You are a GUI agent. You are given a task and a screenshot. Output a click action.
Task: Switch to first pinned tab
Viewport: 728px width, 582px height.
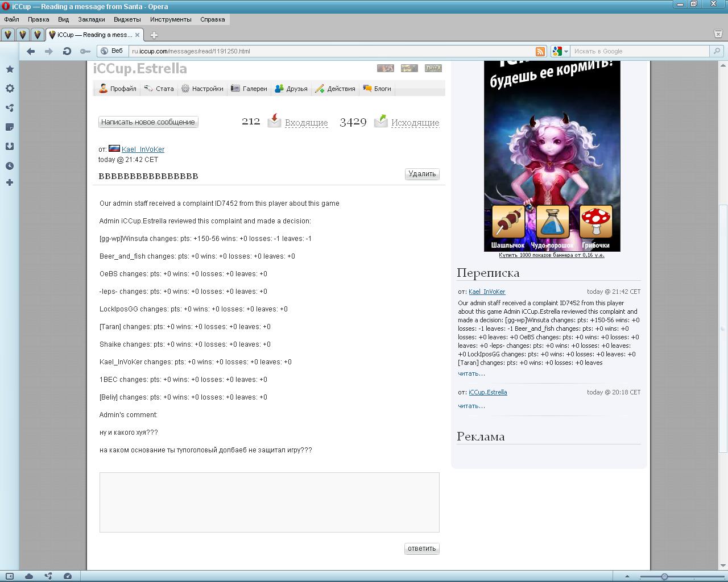coord(8,35)
